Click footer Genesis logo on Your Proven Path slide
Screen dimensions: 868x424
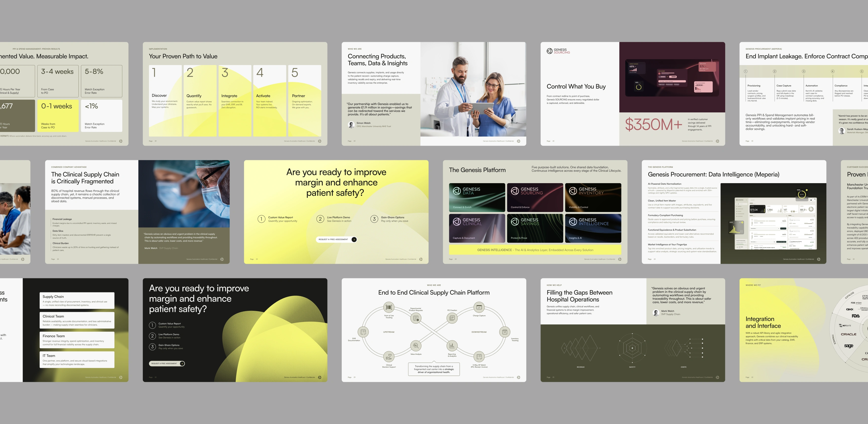320,141
